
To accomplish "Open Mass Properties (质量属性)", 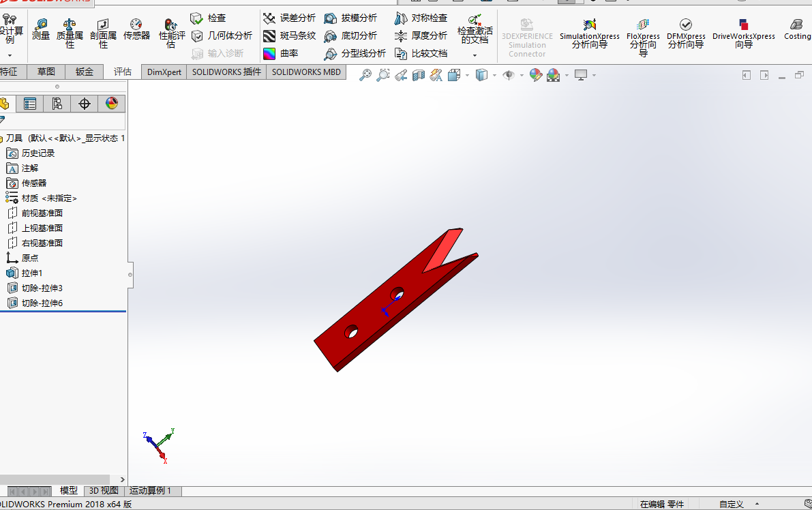I will [70, 33].
